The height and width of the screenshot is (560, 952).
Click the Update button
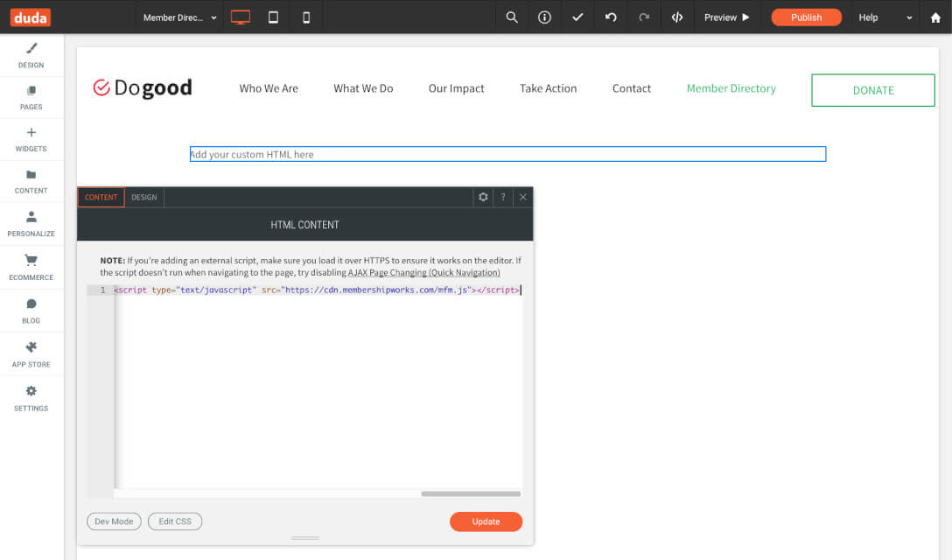pos(486,521)
